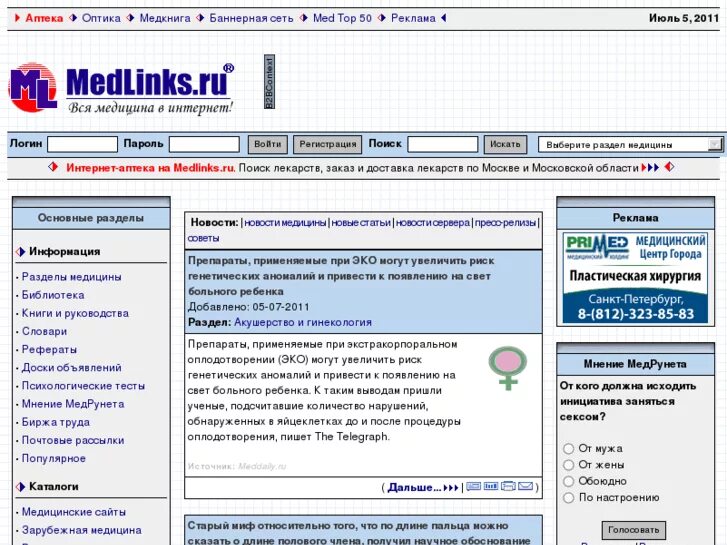Open the Доски объявлений sidebar link
Screen dimensions: 727x545
(x=71, y=367)
